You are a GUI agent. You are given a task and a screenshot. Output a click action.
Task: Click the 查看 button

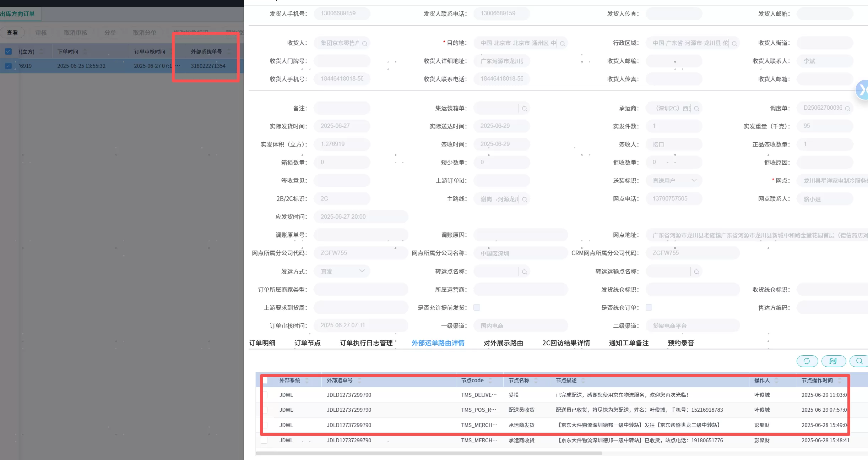point(12,33)
